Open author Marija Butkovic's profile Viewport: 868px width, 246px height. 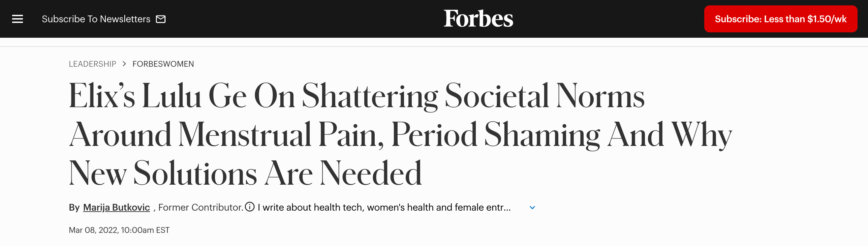116,207
